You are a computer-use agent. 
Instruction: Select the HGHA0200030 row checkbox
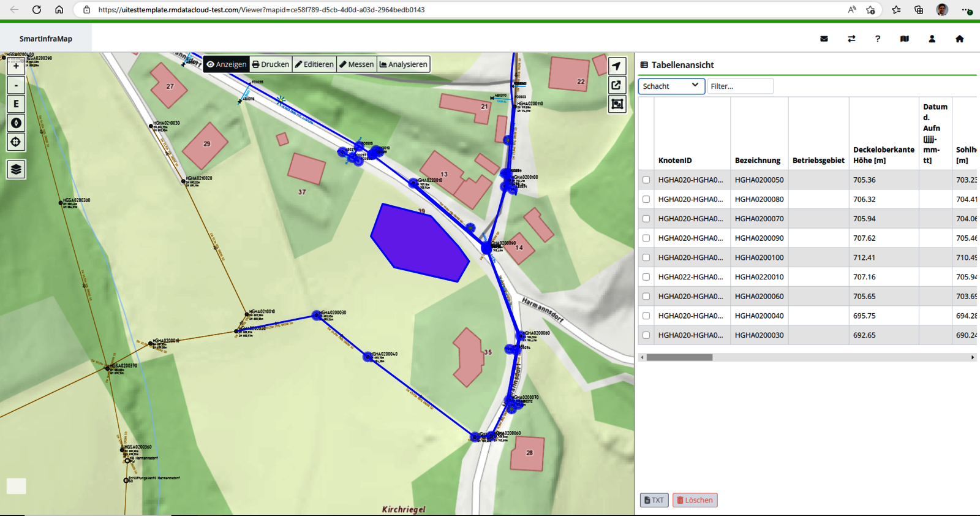646,335
